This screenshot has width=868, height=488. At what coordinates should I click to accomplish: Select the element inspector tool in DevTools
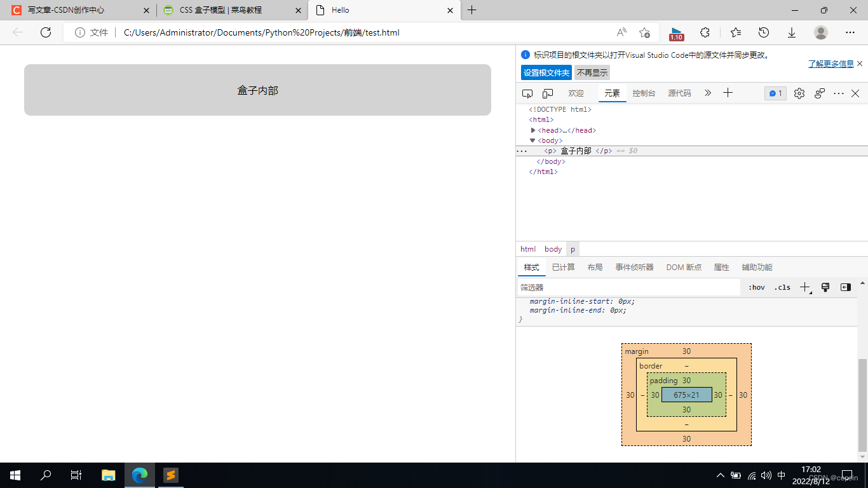pyautogui.click(x=527, y=93)
